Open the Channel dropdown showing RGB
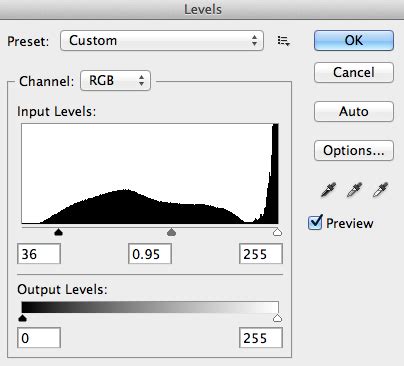The image size is (404, 366). pyautogui.click(x=115, y=80)
